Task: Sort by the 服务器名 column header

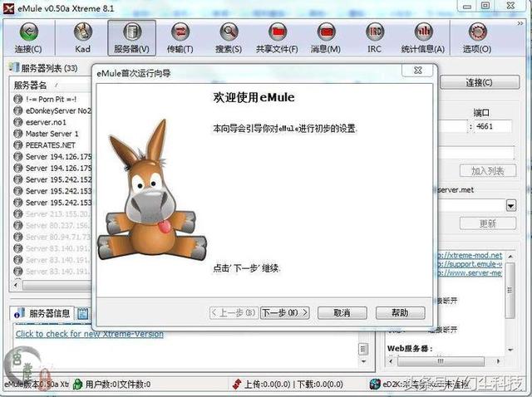Action: pos(31,85)
